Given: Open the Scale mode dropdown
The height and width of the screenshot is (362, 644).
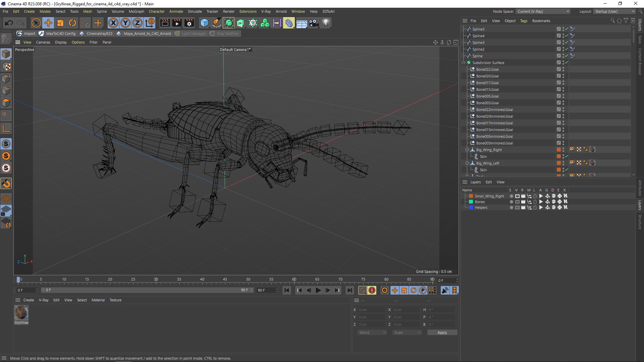Looking at the screenshot, I should point(407,333).
